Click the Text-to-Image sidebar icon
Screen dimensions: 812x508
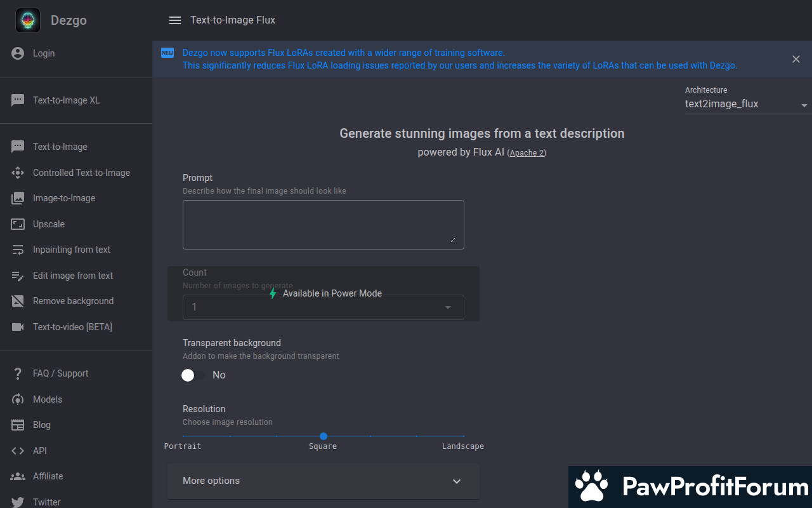18,147
